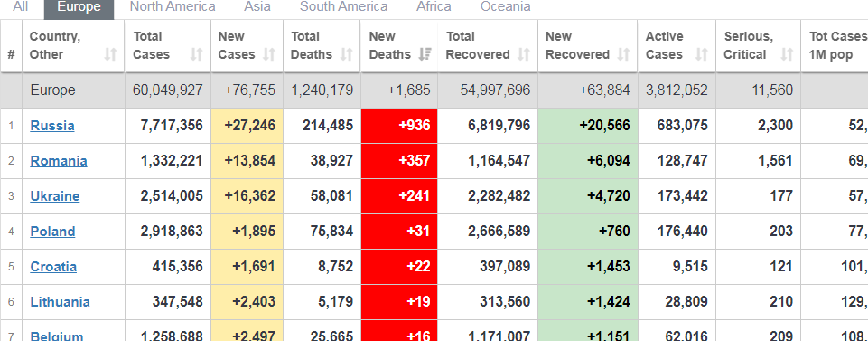Viewport: 868px width, 341px height.
Task: Select Europe new deaths total +1,685
Action: [x=410, y=90]
